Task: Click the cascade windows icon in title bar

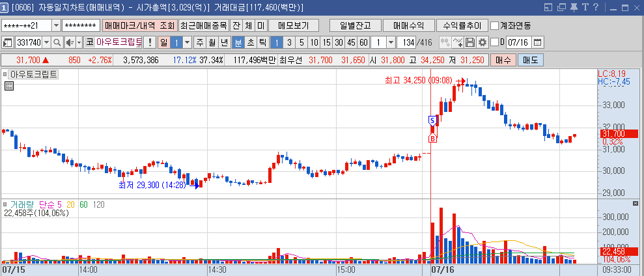Action: (561, 7)
